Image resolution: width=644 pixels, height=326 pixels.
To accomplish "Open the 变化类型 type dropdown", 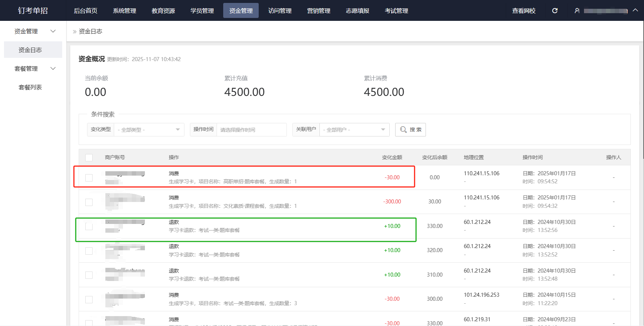I will (149, 130).
